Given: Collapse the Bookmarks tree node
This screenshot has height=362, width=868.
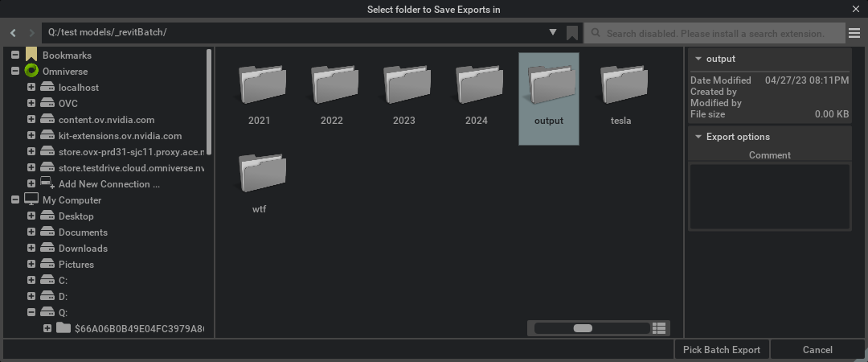Looking at the screenshot, I should pyautogui.click(x=15, y=56).
